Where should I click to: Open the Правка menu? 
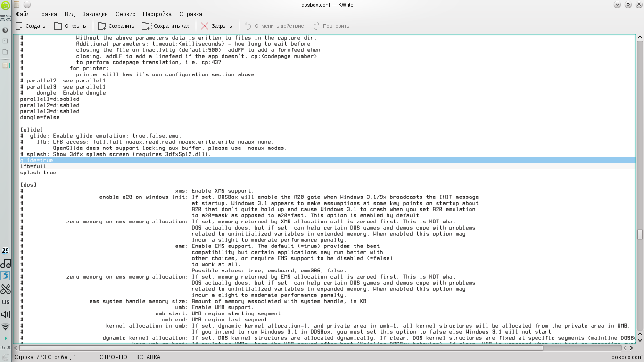click(47, 14)
